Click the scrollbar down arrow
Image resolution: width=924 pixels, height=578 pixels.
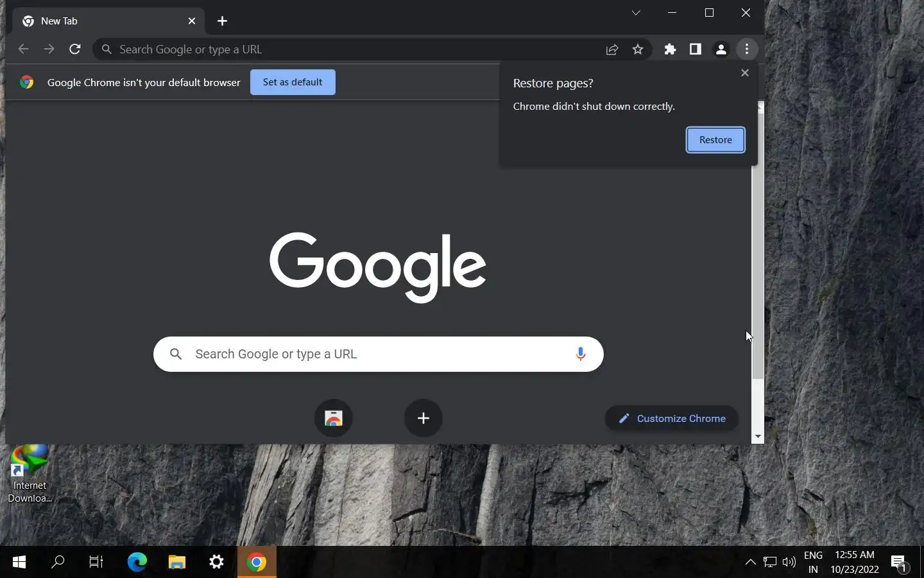pyautogui.click(x=758, y=437)
